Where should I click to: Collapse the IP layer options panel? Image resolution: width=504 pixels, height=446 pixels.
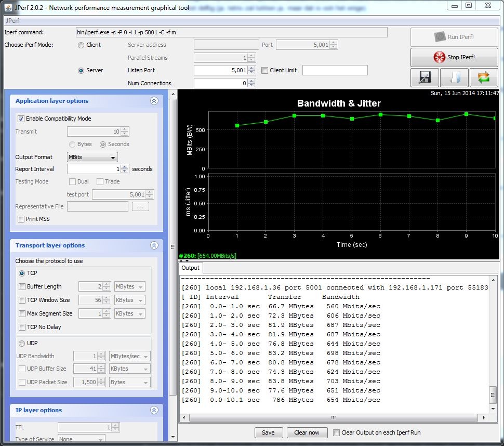pos(154,411)
